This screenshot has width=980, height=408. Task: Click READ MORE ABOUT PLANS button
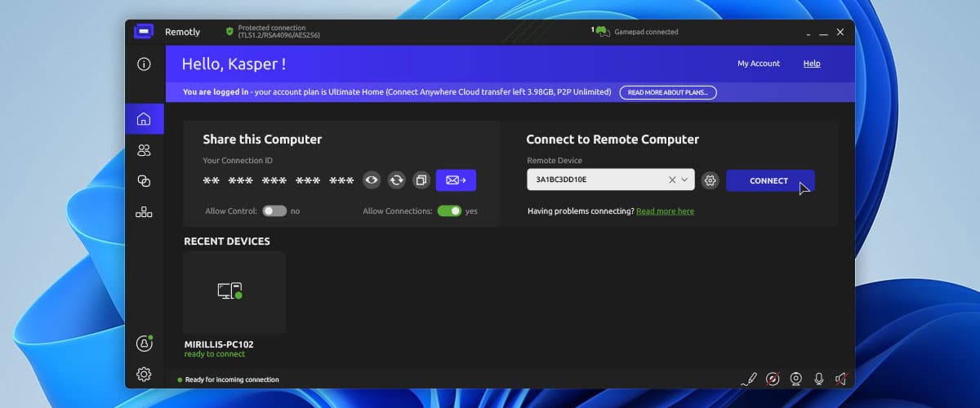(668, 92)
